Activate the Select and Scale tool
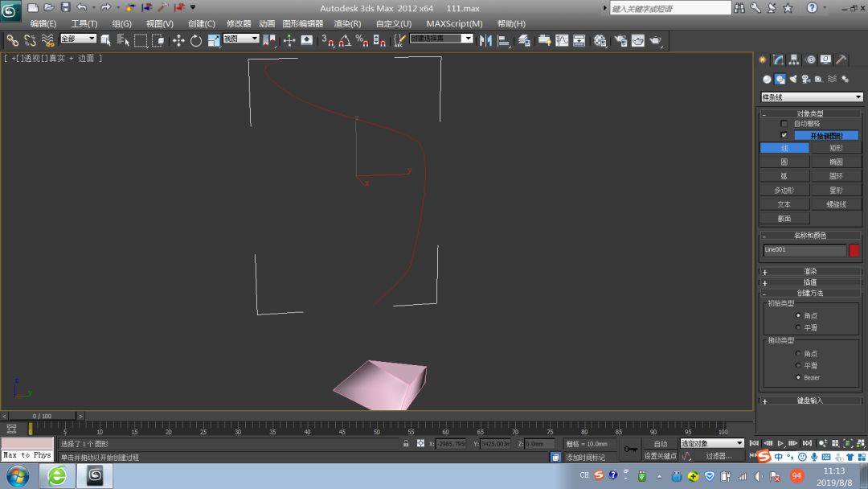 point(214,40)
